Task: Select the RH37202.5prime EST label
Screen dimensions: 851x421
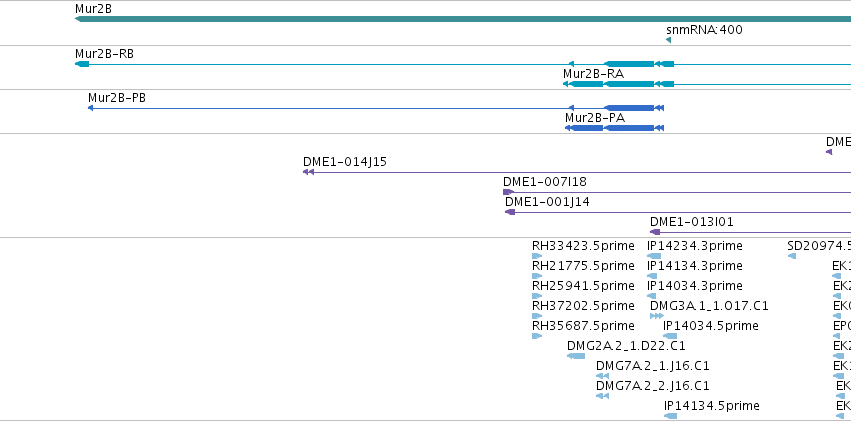Action: coord(583,305)
